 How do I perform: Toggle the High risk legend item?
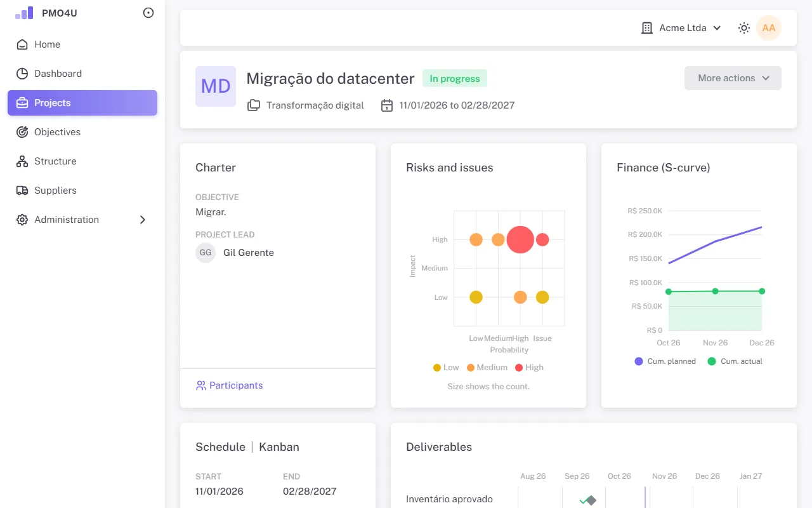point(529,368)
